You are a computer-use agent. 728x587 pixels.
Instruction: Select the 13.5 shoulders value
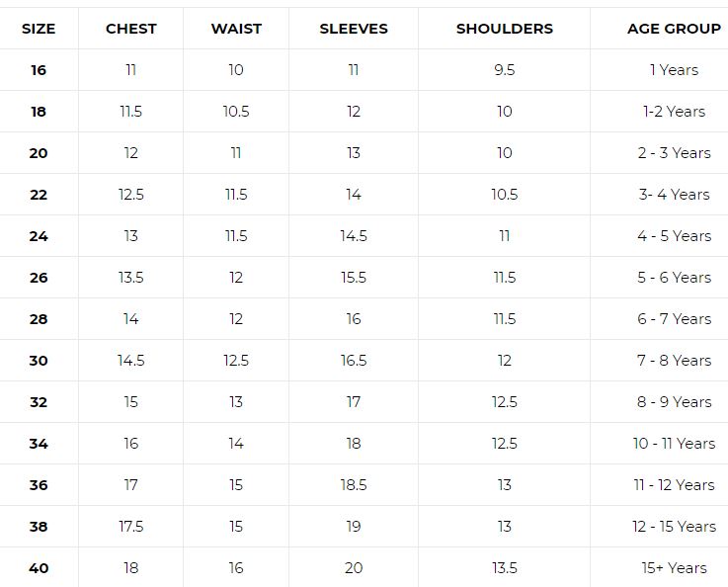[x=505, y=568]
